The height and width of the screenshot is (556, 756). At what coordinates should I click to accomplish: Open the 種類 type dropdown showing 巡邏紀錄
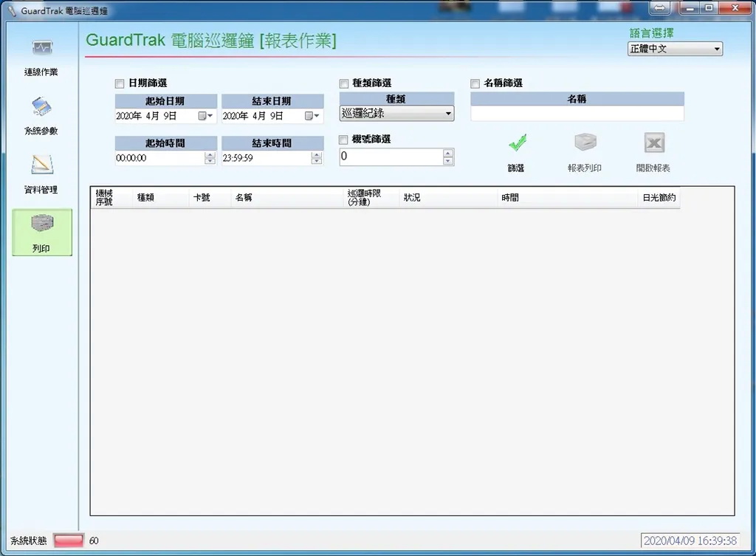[x=396, y=113]
